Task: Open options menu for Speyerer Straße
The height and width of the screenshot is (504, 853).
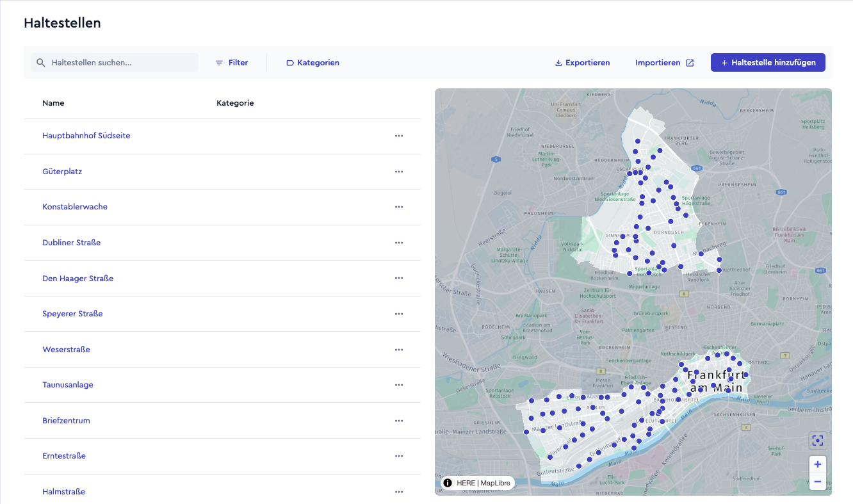Action: (x=399, y=314)
